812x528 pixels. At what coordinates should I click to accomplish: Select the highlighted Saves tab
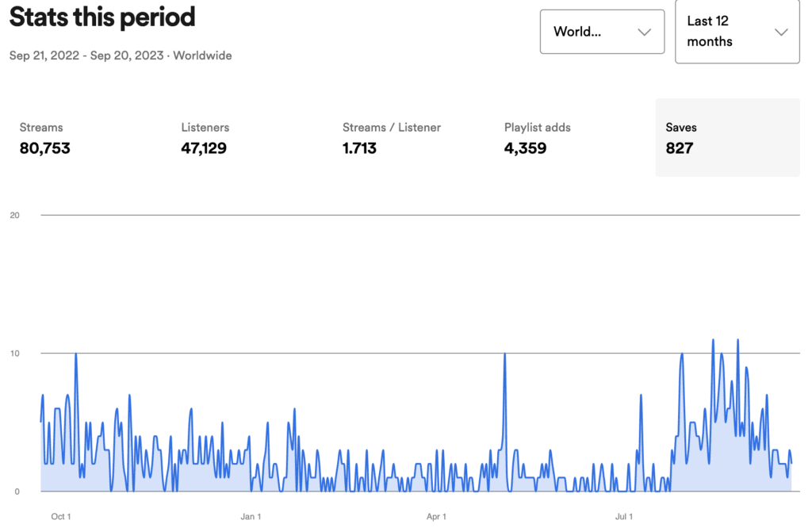point(728,138)
